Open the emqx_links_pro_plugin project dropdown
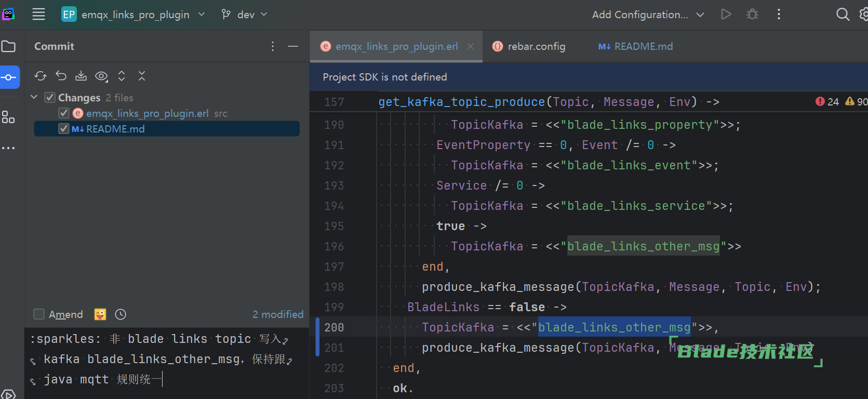This screenshot has height=399, width=868. pyautogui.click(x=133, y=15)
